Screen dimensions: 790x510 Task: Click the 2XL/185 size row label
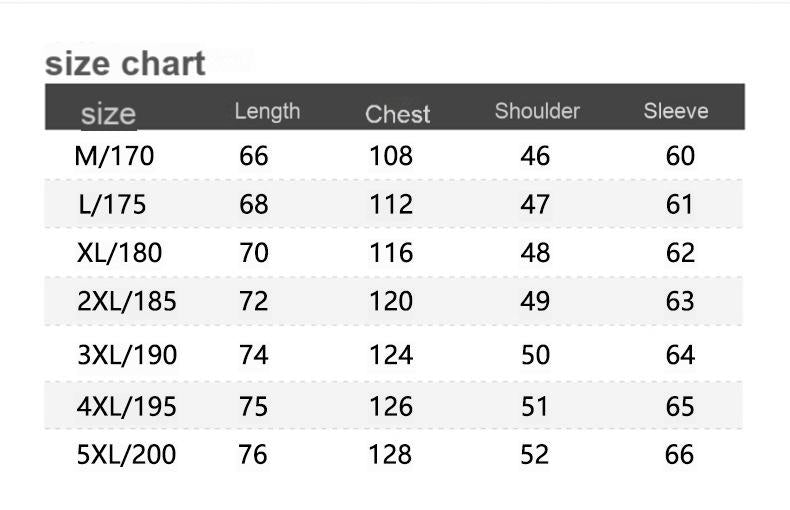126,301
